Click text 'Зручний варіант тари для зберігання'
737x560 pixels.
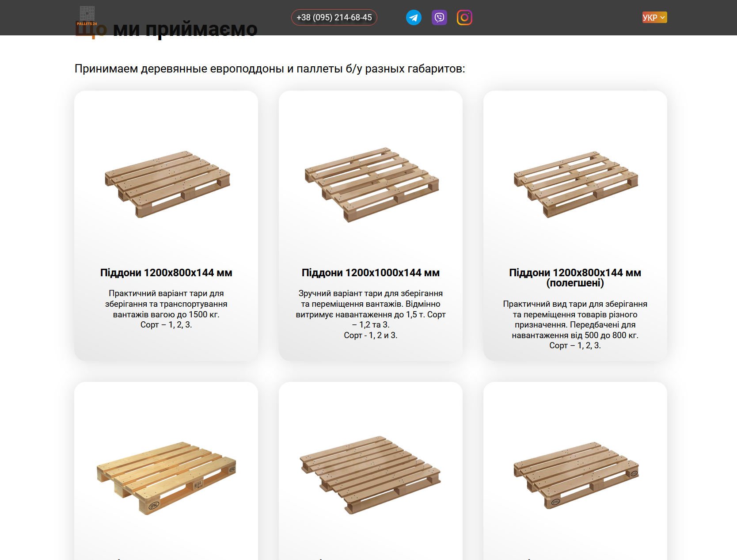click(x=371, y=293)
